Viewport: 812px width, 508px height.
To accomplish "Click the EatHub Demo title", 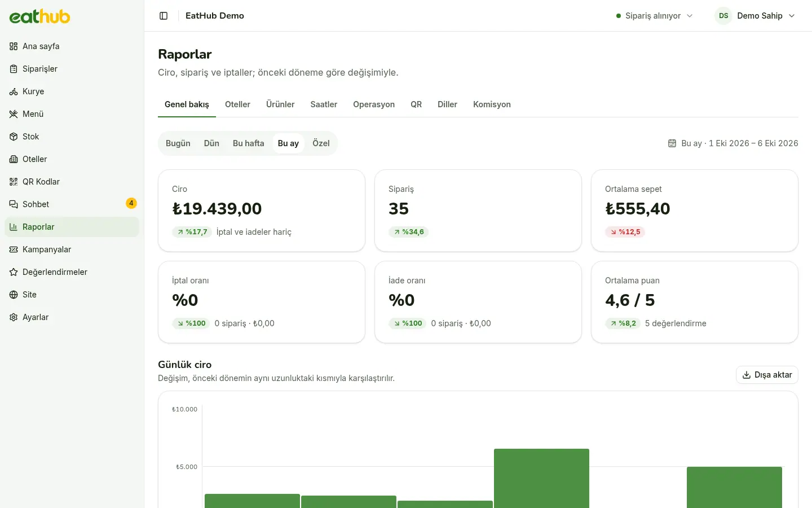I will [215, 16].
